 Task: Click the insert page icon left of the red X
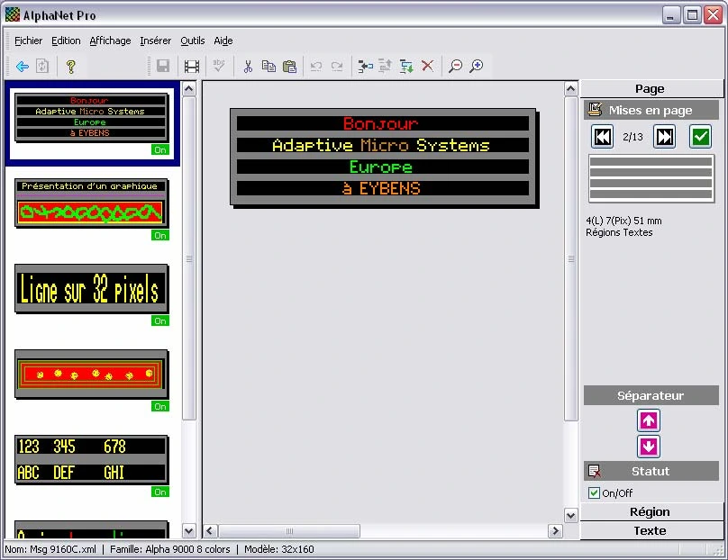[366, 67]
